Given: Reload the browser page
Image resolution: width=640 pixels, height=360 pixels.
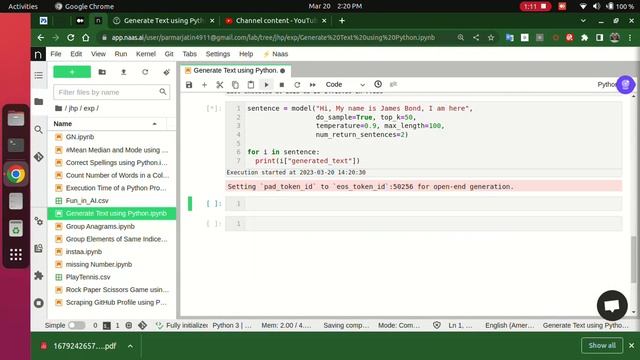Looking at the screenshot, I should click(x=70, y=38).
